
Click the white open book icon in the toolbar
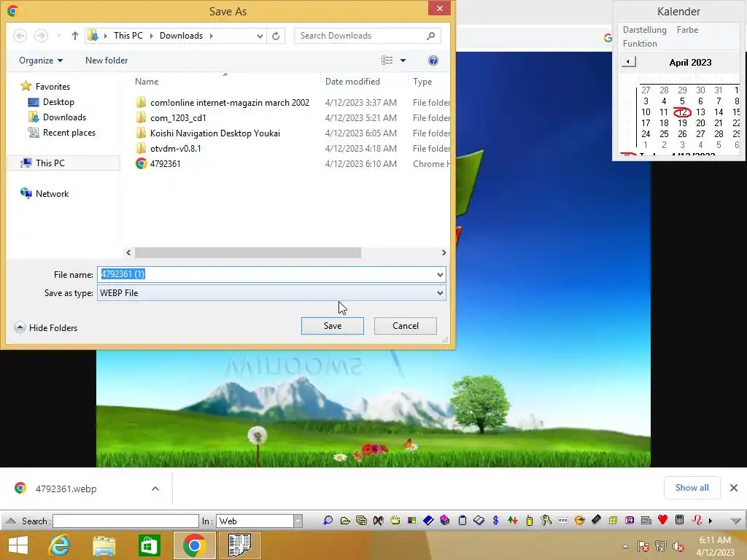(479, 521)
